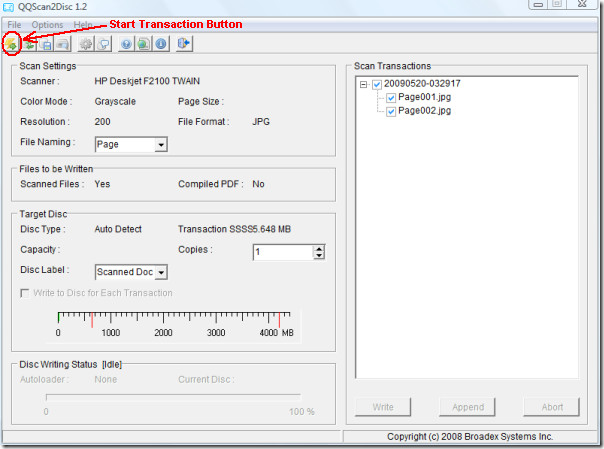Click the green arrows toolbar icon
604x449 pixels.
pyautogui.click(x=29, y=44)
